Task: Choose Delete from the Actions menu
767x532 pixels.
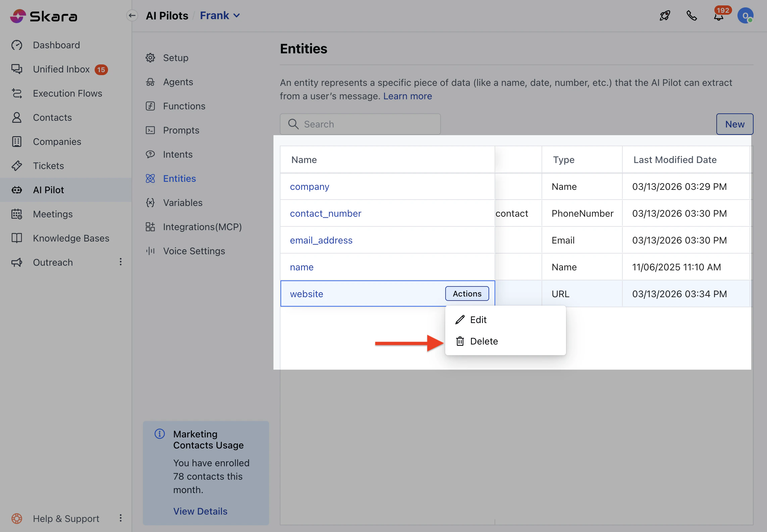Action: click(x=484, y=341)
